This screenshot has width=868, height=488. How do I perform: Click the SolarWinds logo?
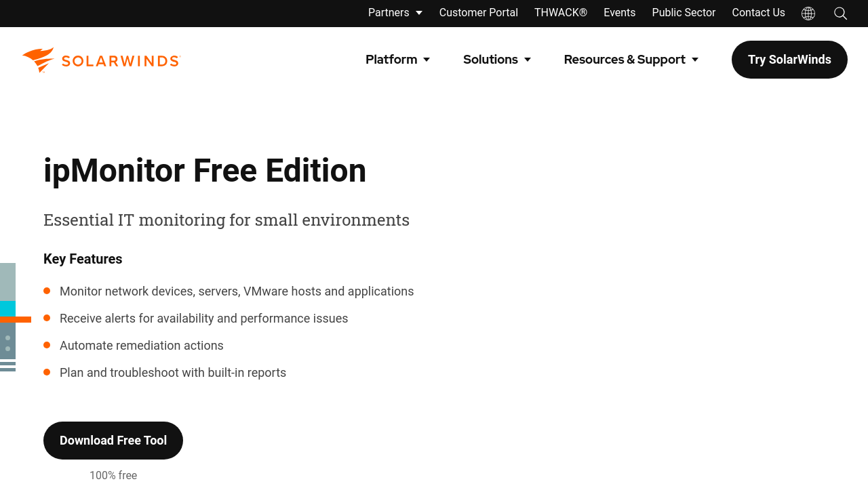tap(101, 60)
